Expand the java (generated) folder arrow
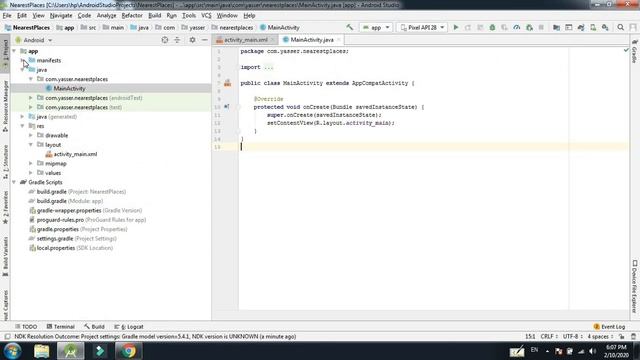This screenshot has width=640, height=360. click(x=22, y=117)
